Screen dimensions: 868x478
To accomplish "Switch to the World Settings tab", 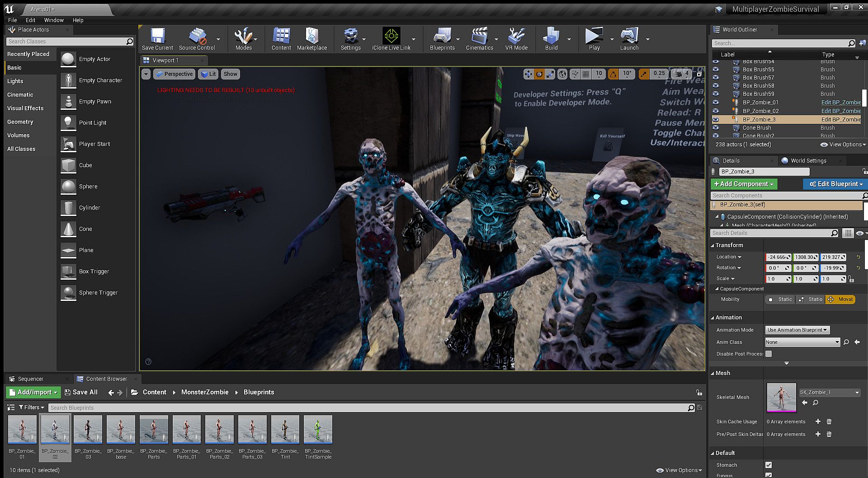I will point(808,160).
